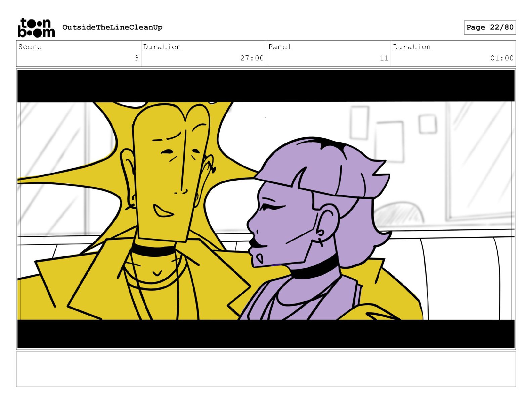Screen dimensions: 532x411
Task: Select scene number 3
Action: click(136, 58)
